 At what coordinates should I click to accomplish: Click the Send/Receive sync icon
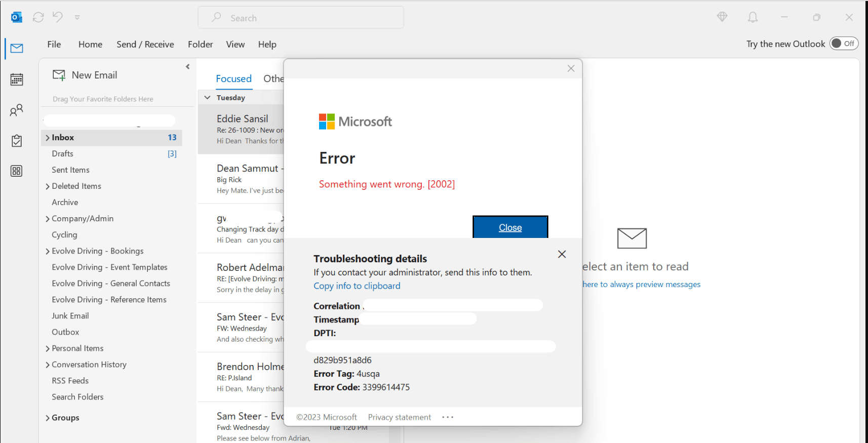38,17
